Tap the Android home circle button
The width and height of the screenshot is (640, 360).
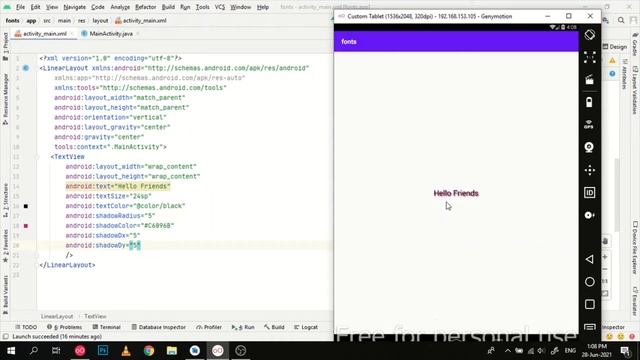pyautogui.click(x=589, y=282)
